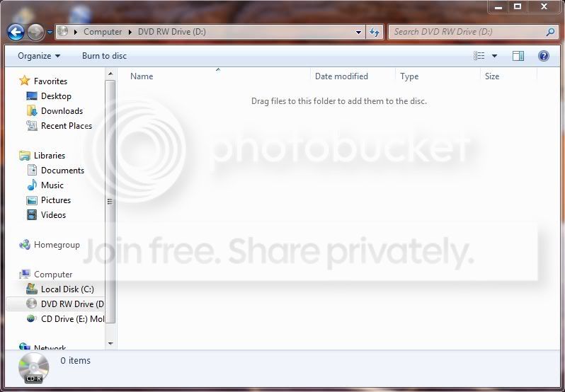Refresh the DVD RW Drive view
The image size is (565, 392).
[375, 33]
